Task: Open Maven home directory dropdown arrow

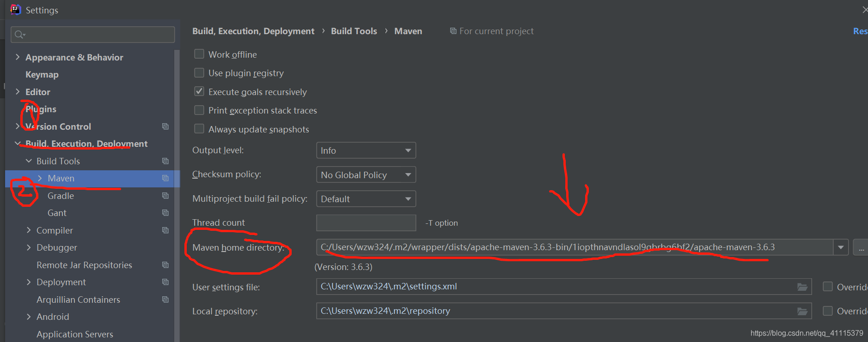Action: (x=841, y=247)
